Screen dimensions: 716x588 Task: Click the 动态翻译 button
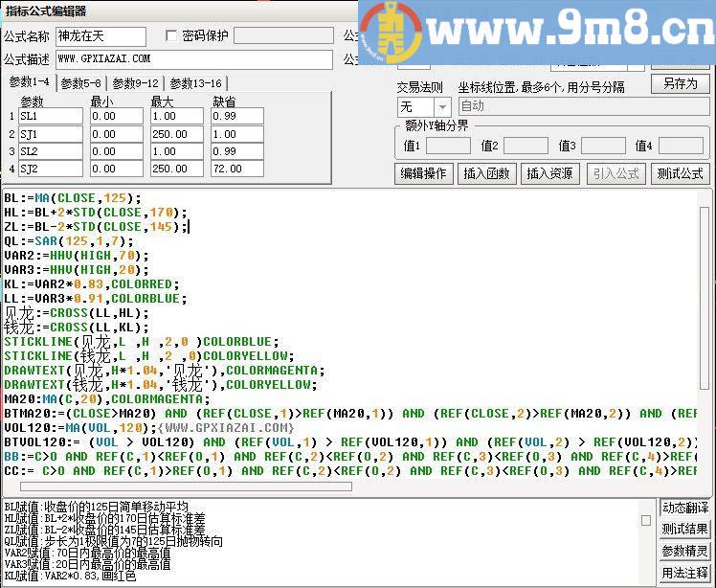685,508
